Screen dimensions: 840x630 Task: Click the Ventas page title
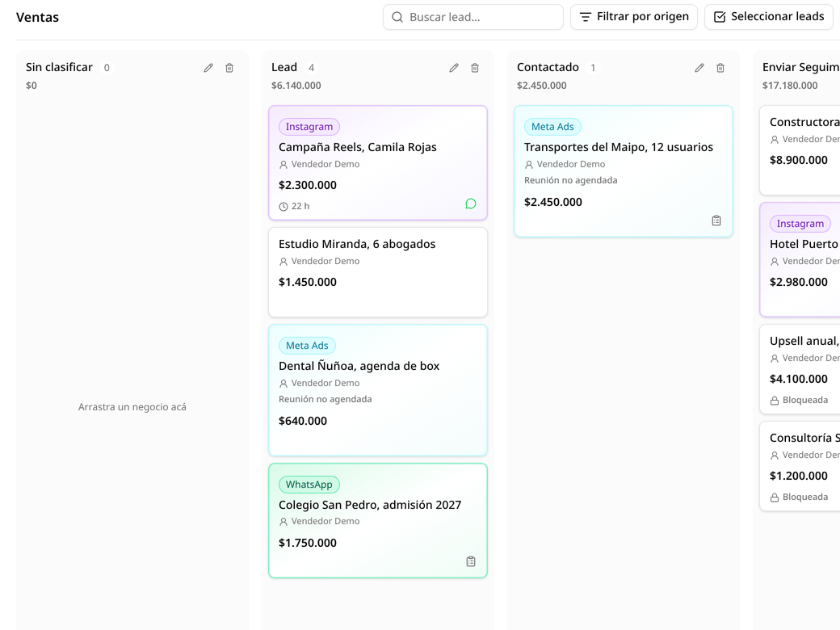37,17
